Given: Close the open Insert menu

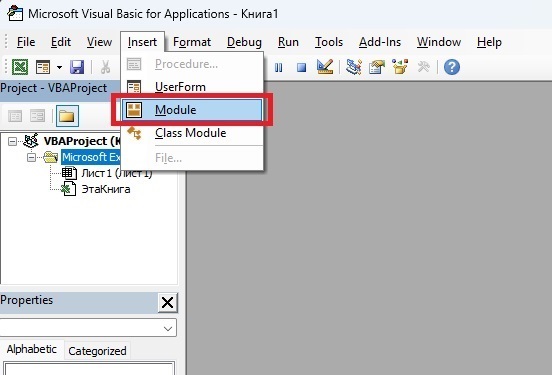Looking at the screenshot, I should coord(142,42).
